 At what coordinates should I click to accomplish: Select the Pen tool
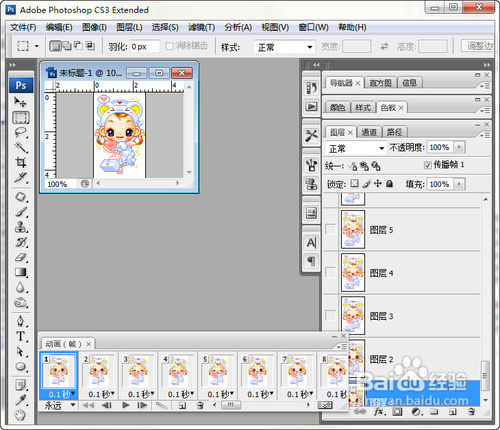(21, 321)
